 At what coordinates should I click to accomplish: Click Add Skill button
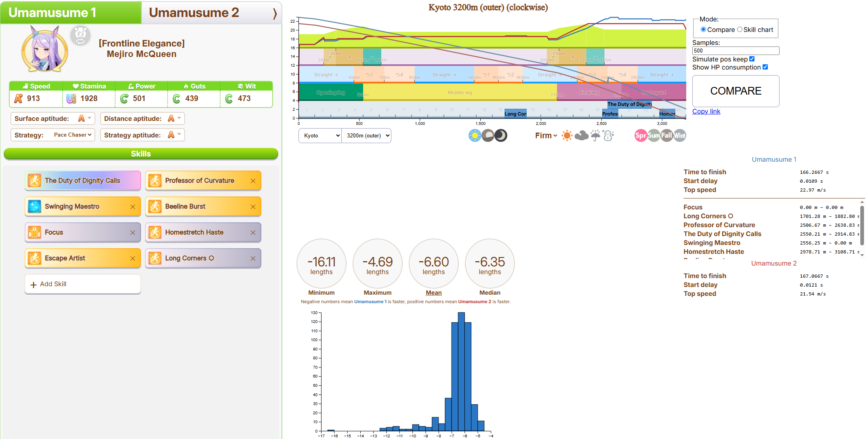pyautogui.click(x=83, y=284)
